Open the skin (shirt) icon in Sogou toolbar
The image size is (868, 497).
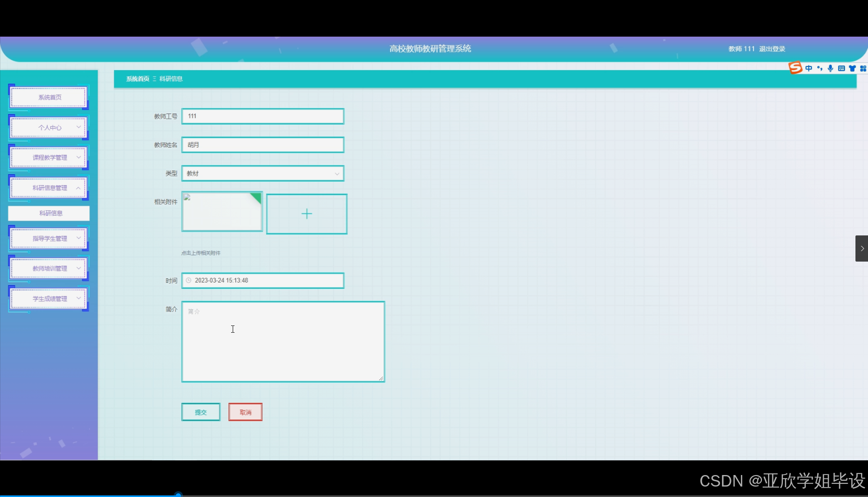[852, 69]
